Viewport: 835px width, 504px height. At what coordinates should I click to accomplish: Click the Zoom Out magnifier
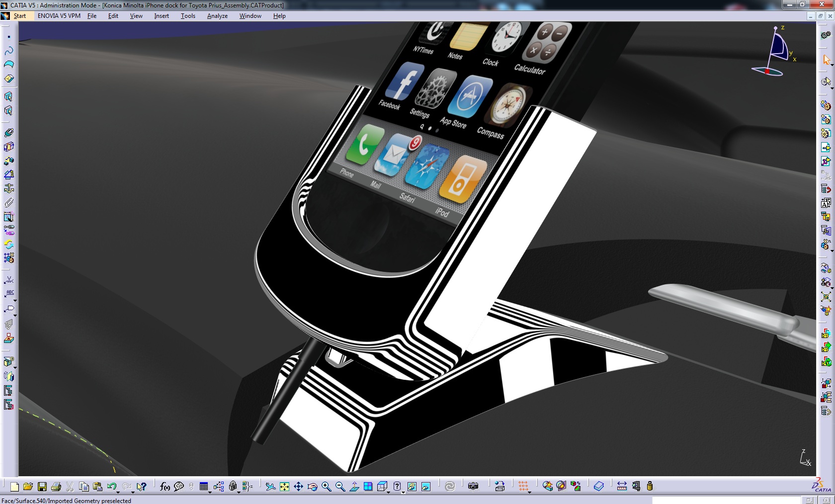[x=340, y=487]
